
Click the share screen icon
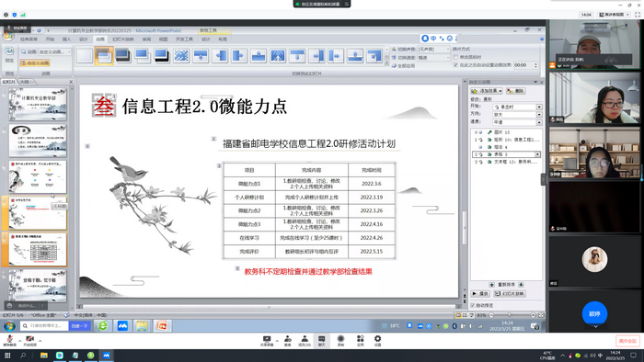click(267, 341)
